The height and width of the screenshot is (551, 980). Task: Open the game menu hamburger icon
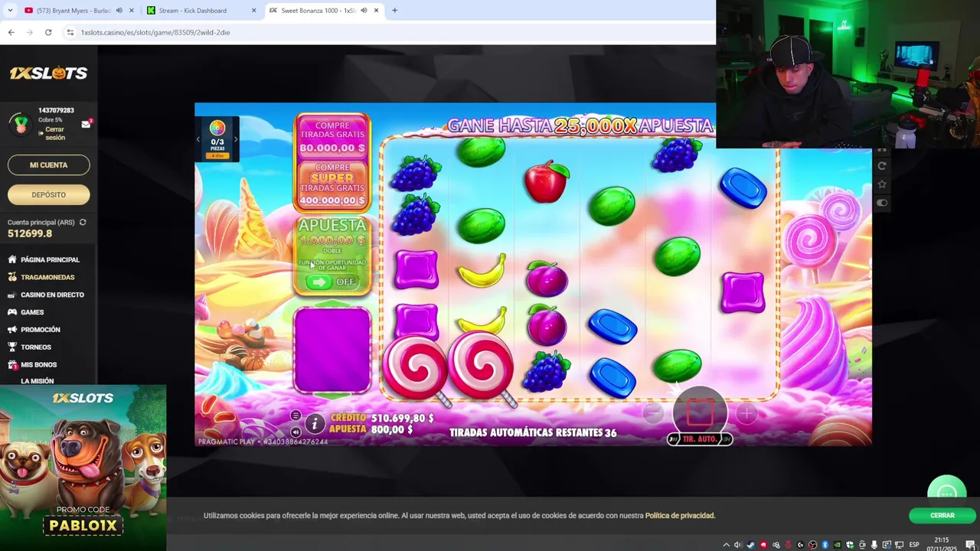pos(296,416)
